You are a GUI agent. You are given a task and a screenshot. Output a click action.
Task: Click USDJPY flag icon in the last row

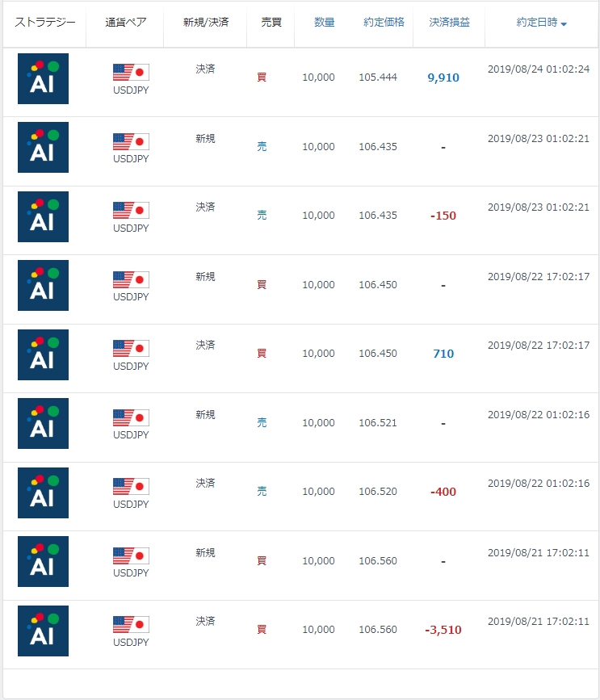(x=131, y=625)
